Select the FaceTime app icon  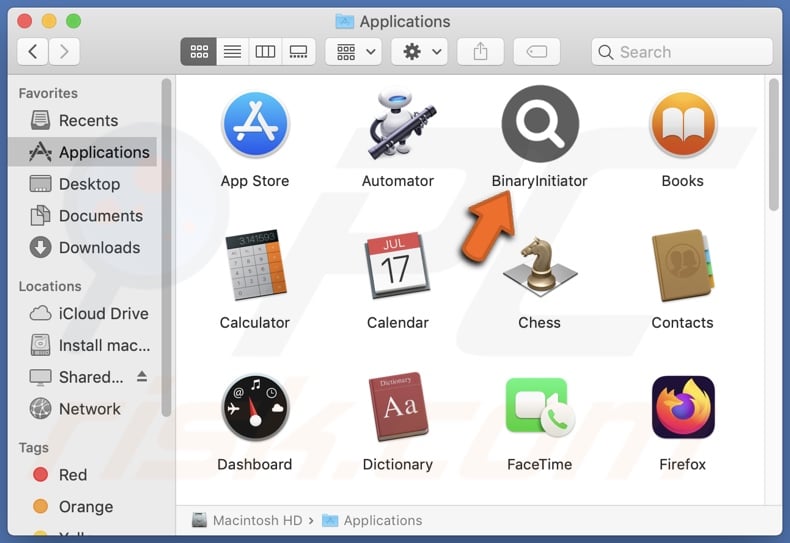540,408
